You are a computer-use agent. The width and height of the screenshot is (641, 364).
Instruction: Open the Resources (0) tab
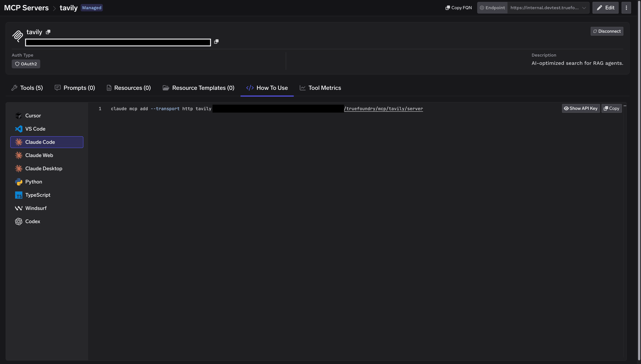click(129, 88)
